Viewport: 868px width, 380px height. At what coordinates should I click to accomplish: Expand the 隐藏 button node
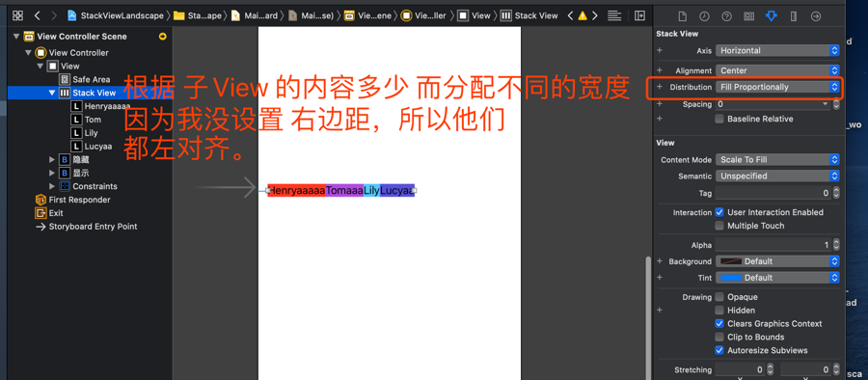click(52, 159)
